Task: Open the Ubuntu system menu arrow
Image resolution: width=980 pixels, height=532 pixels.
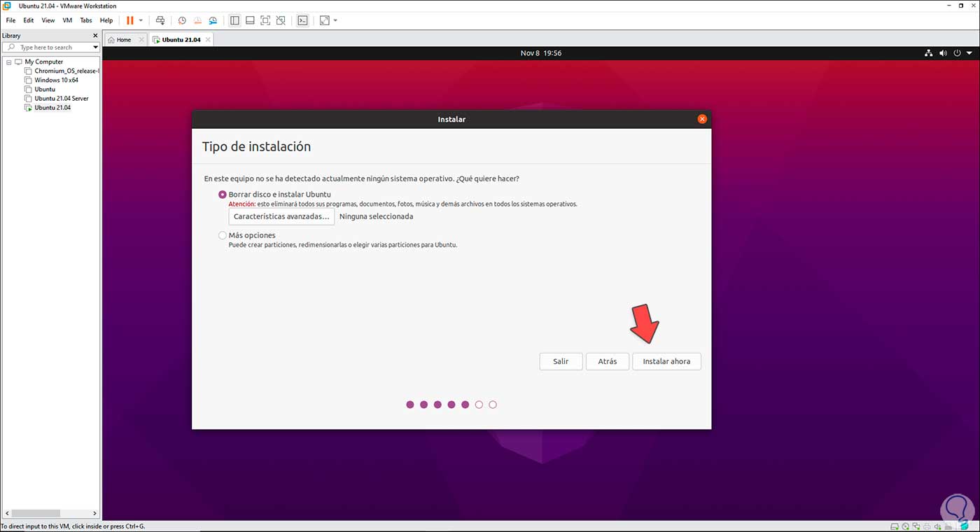Action: coord(969,53)
